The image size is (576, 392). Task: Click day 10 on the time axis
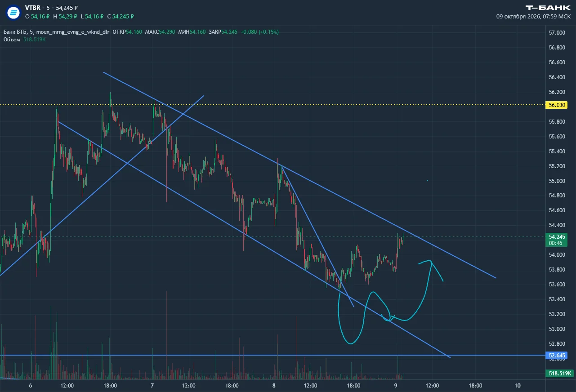click(x=518, y=386)
